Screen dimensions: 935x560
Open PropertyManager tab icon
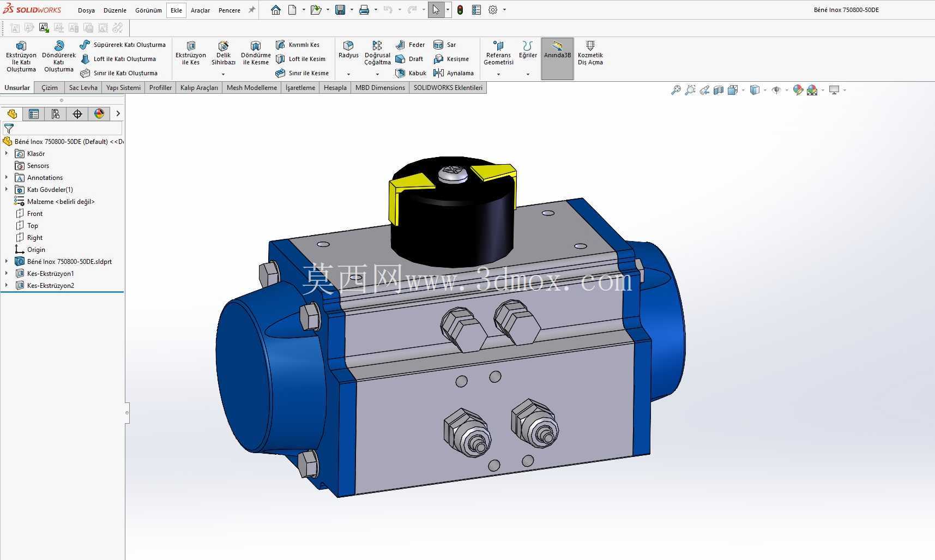(34, 113)
